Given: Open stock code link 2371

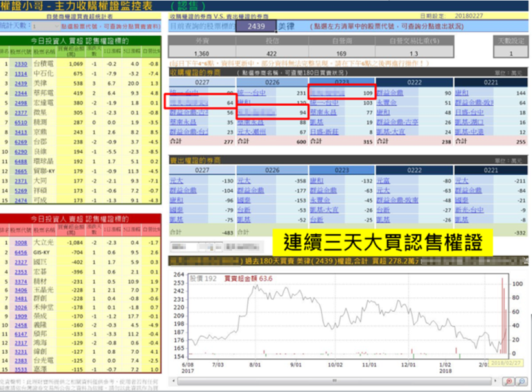Looking at the screenshot, I should click(21, 181).
